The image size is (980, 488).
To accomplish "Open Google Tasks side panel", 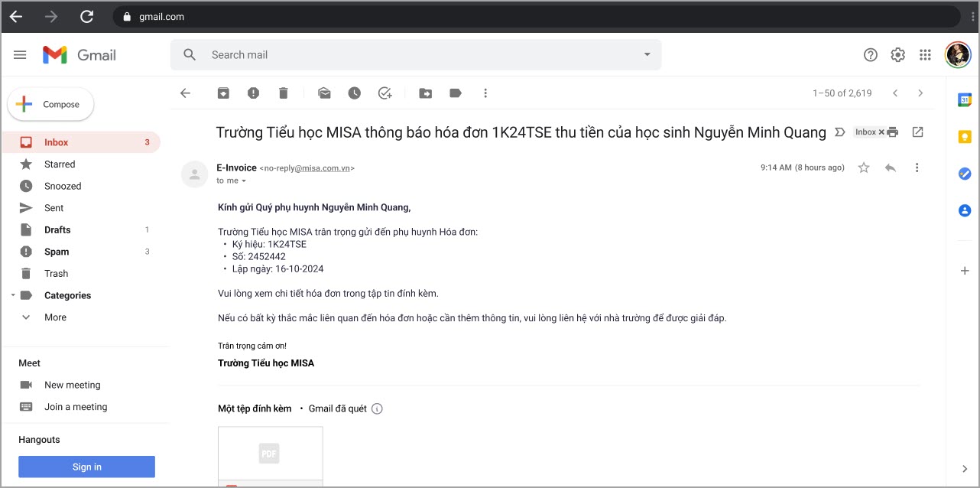I will coord(965,174).
